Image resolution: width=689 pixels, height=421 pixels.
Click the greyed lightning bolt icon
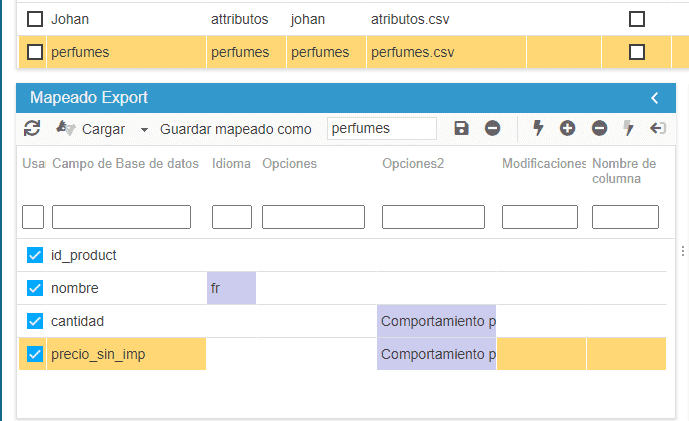pos(629,128)
